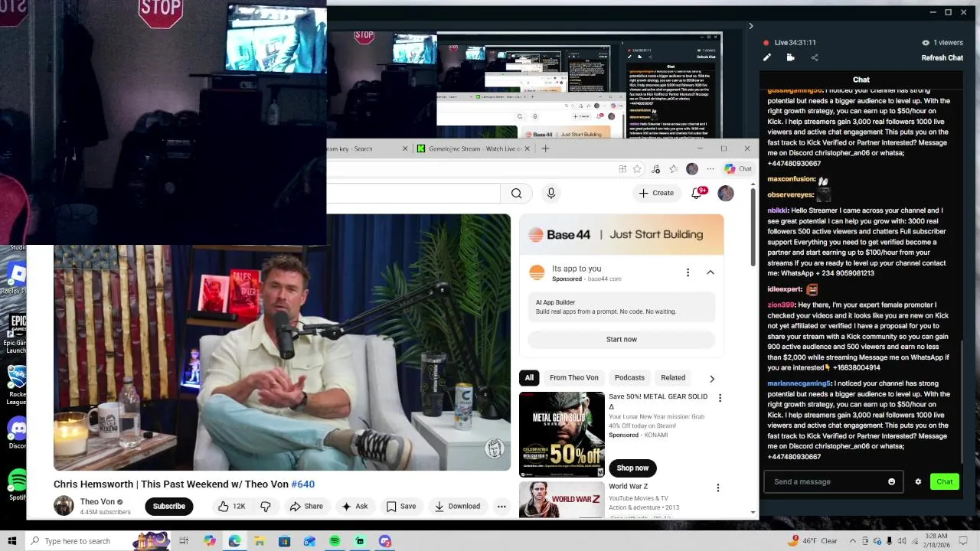This screenshot has height=551, width=980.
Task: Select the Podcasts chip
Action: point(629,377)
